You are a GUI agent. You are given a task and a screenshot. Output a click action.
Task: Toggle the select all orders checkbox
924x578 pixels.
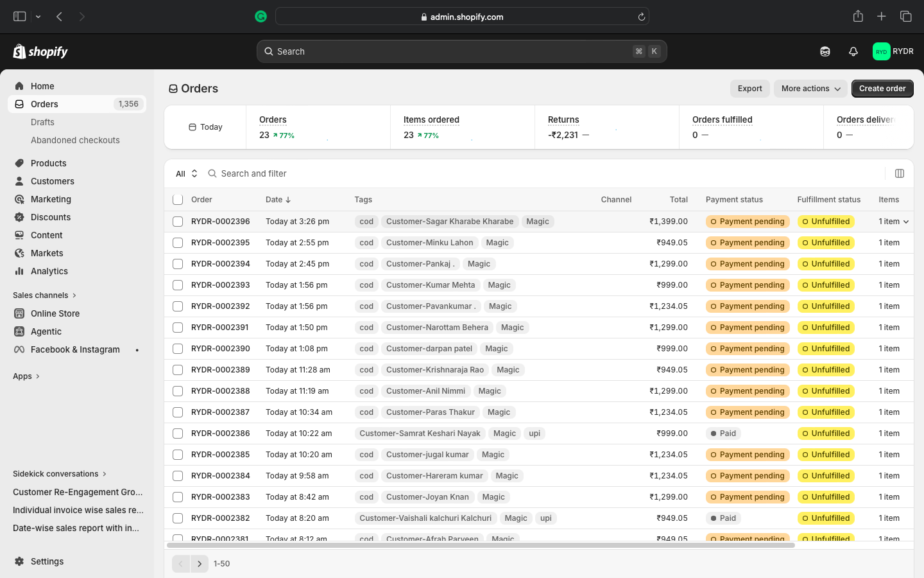(x=178, y=200)
